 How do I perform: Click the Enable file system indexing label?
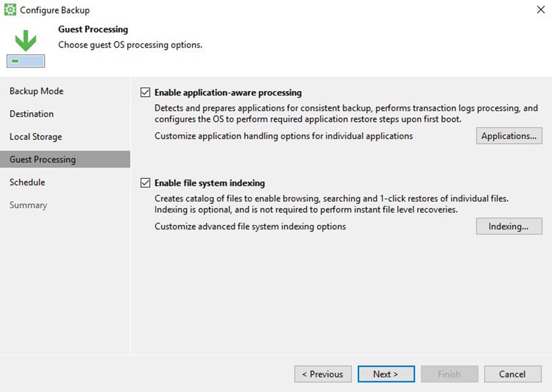[x=210, y=183]
